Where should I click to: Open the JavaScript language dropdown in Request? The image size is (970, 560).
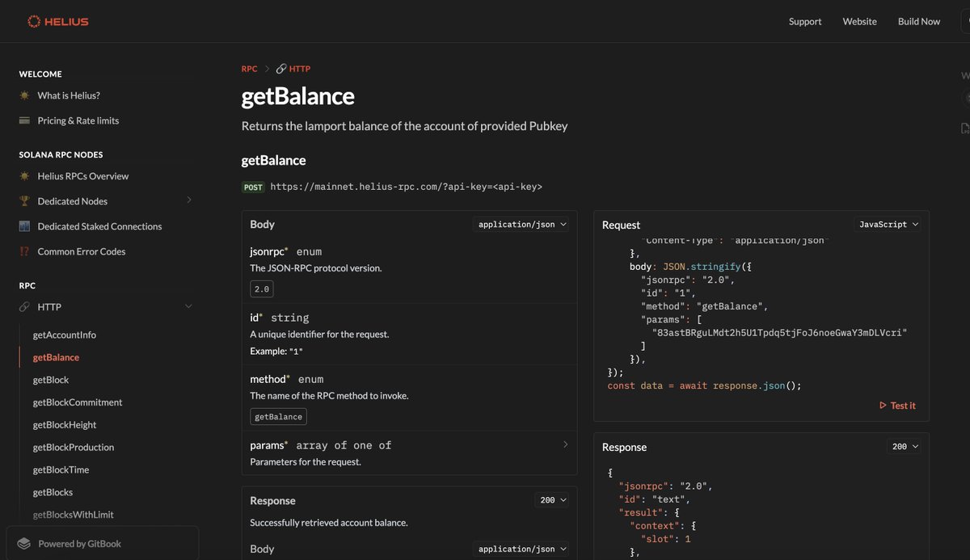[x=888, y=225]
